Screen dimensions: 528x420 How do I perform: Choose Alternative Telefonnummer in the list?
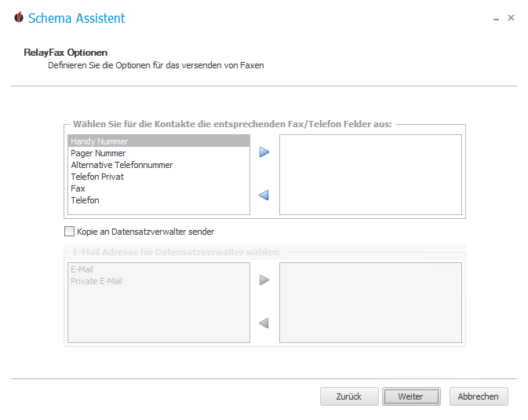(x=158, y=165)
